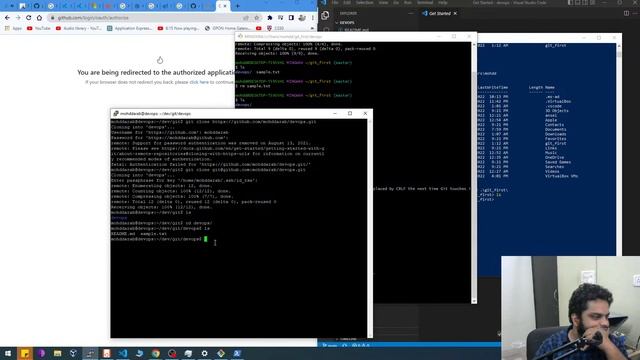Close the active Chrome tab
The width and height of the screenshot is (640, 360).
[225, 6]
